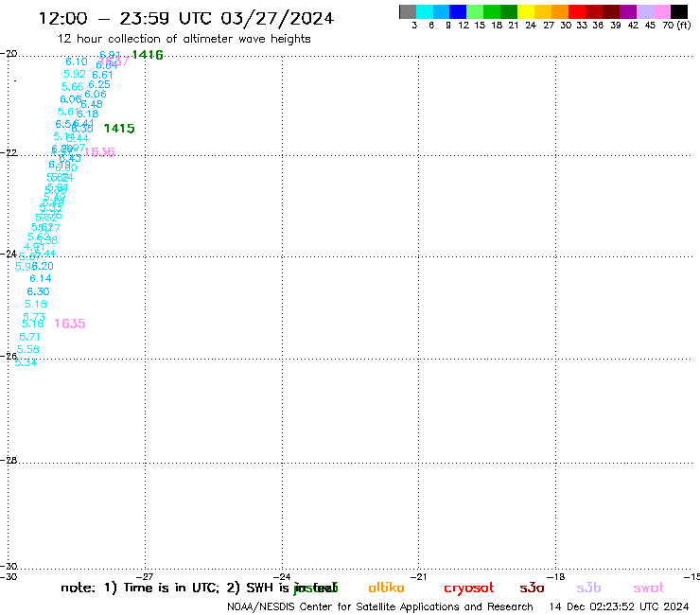
Task: Click the '70 (ft)' color scale label
Action: tap(676, 26)
